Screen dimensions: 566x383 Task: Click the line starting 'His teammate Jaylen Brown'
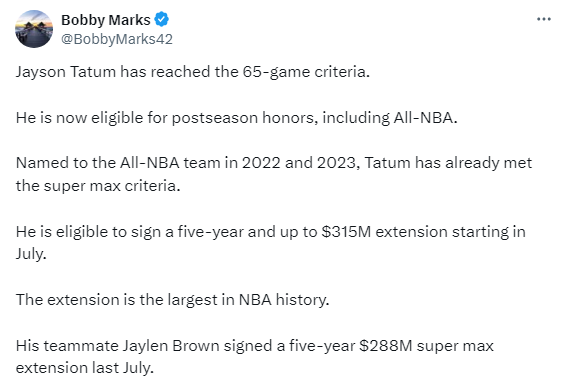(x=254, y=346)
